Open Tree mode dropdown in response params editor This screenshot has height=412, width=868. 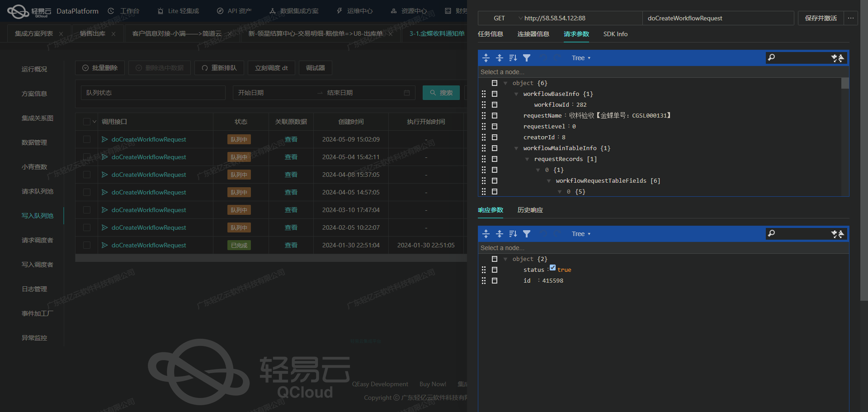(581, 234)
